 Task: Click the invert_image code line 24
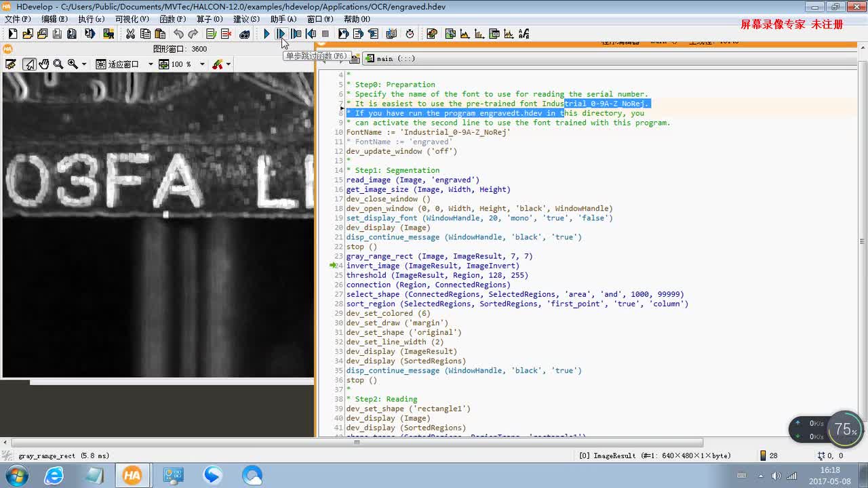(433, 266)
